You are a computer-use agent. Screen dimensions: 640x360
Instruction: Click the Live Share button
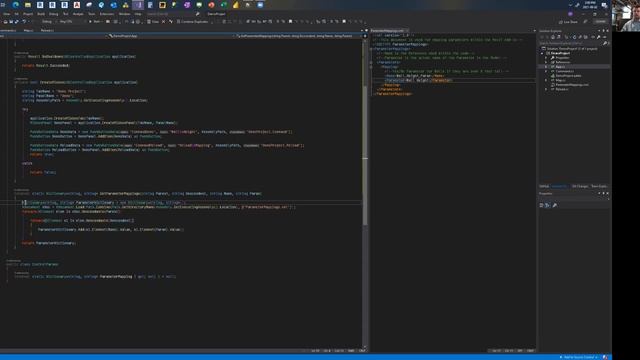coord(568,22)
